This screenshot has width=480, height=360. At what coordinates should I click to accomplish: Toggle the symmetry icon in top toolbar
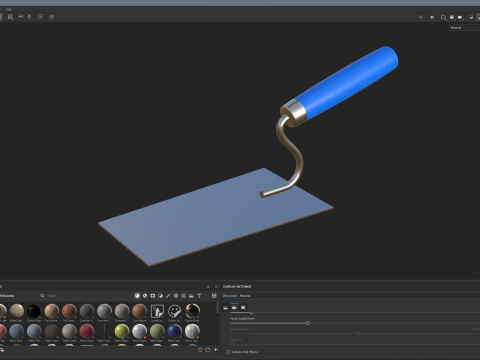coord(10,17)
